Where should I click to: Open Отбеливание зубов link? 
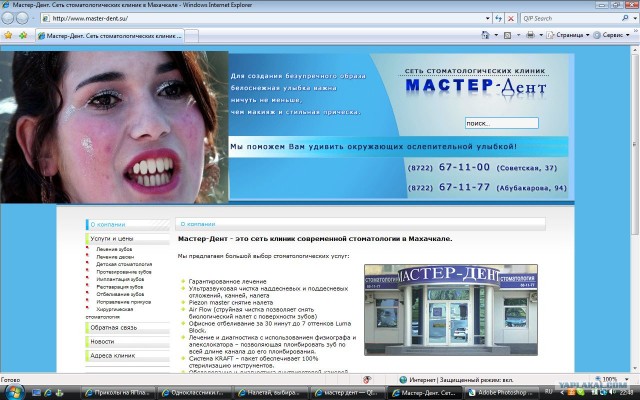pos(120,294)
